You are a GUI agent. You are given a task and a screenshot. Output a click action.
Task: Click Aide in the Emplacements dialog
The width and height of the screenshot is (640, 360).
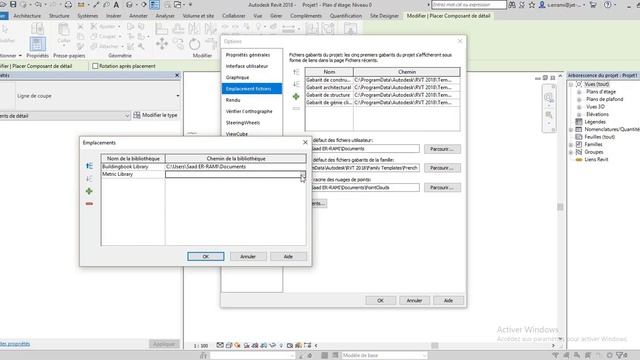click(288, 256)
